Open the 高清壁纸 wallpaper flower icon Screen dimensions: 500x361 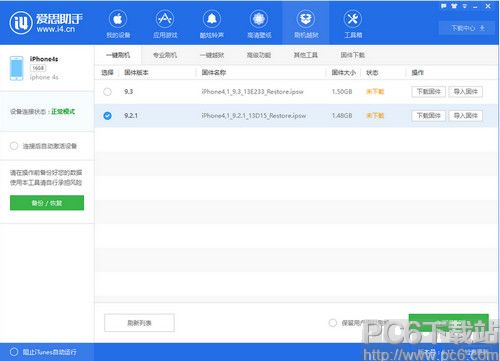point(259,19)
